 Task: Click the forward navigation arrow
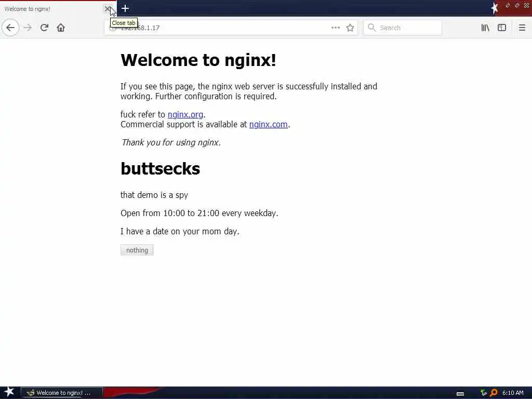28,28
